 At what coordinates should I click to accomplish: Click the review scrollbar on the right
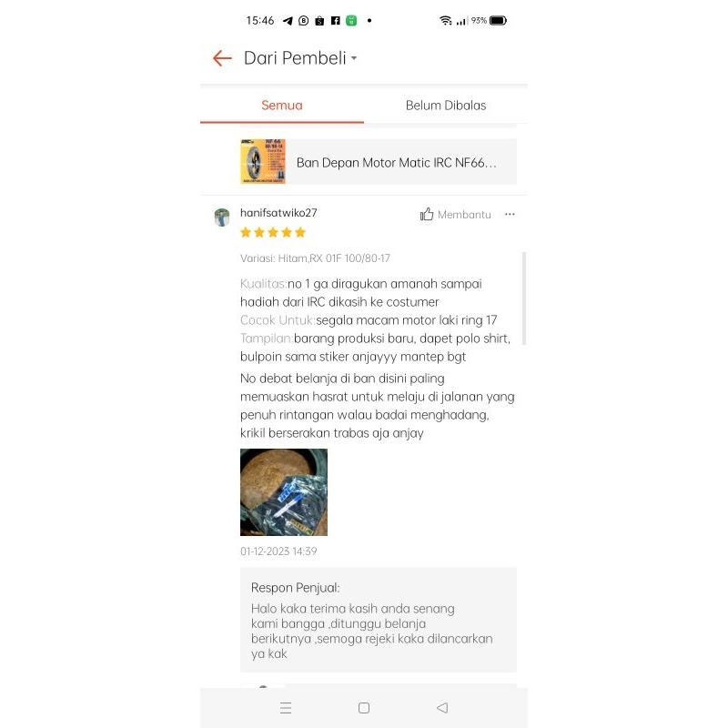click(524, 298)
